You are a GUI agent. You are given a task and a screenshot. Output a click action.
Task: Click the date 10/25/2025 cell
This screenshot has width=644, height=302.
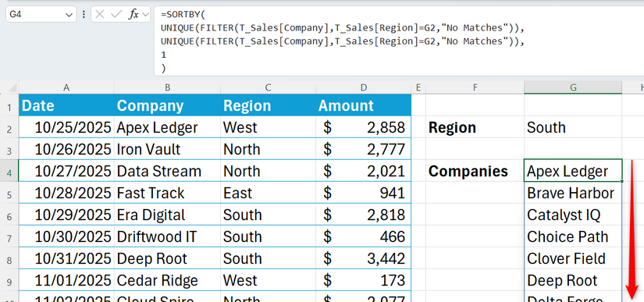pyautogui.click(x=66, y=127)
